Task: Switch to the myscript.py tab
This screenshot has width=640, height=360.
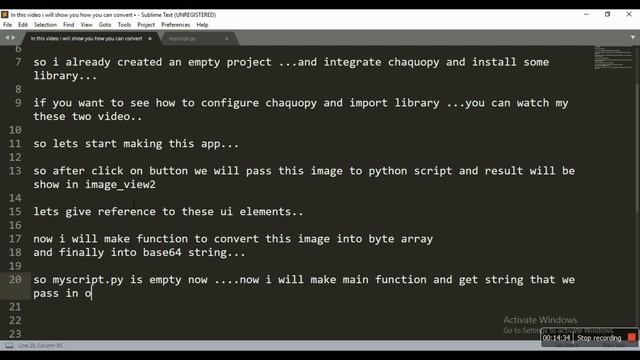Action: pyautogui.click(x=182, y=39)
